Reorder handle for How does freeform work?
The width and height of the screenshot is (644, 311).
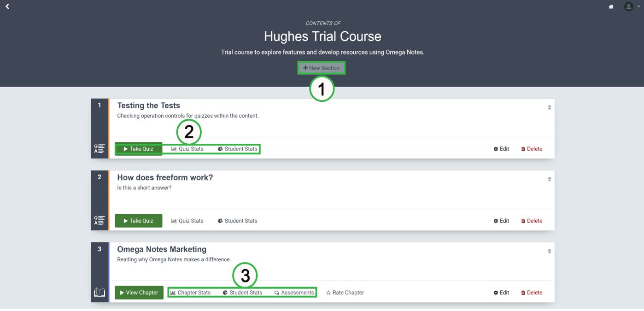[549, 179]
